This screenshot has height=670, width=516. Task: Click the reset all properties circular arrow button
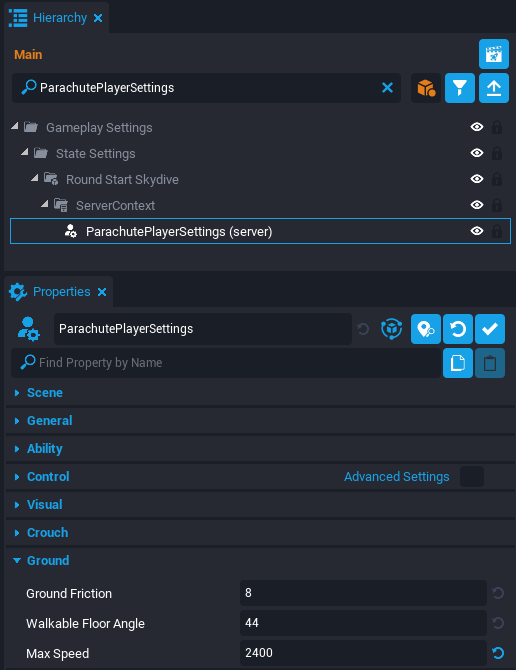pos(457,329)
